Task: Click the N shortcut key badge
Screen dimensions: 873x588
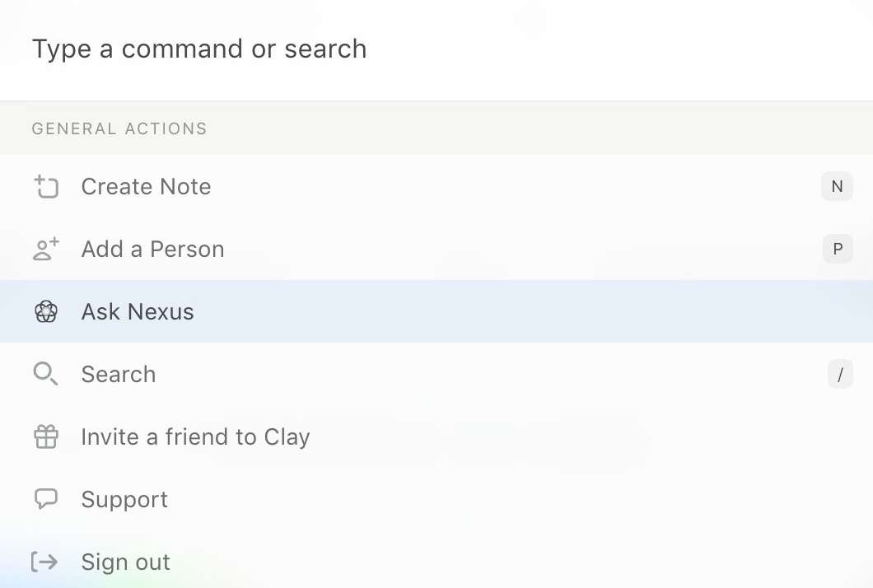Action: tap(837, 186)
